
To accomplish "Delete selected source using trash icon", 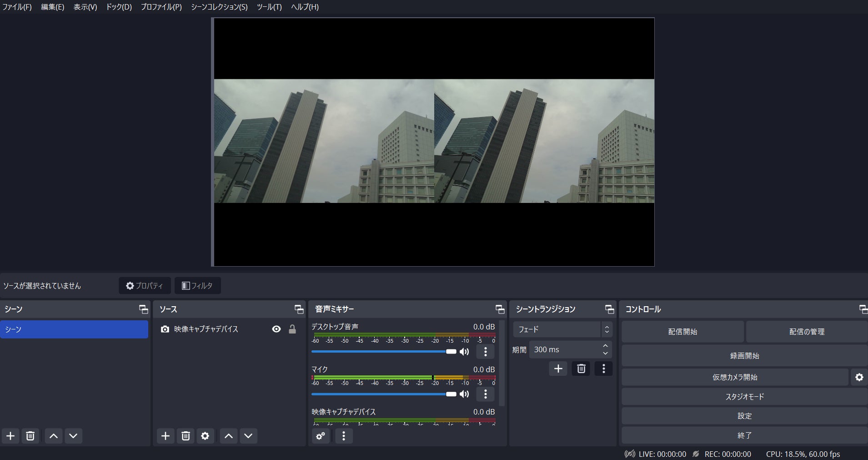I will click(186, 436).
